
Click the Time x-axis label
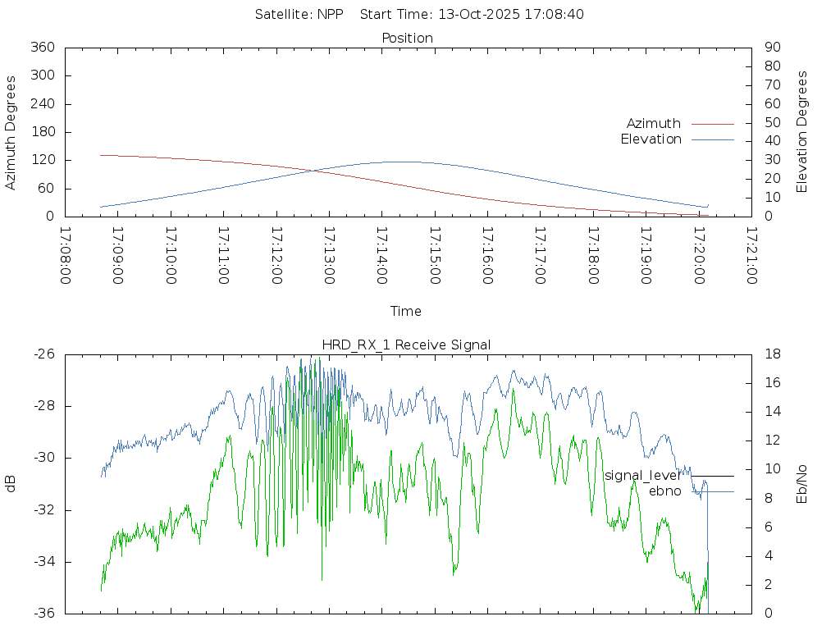(406, 311)
